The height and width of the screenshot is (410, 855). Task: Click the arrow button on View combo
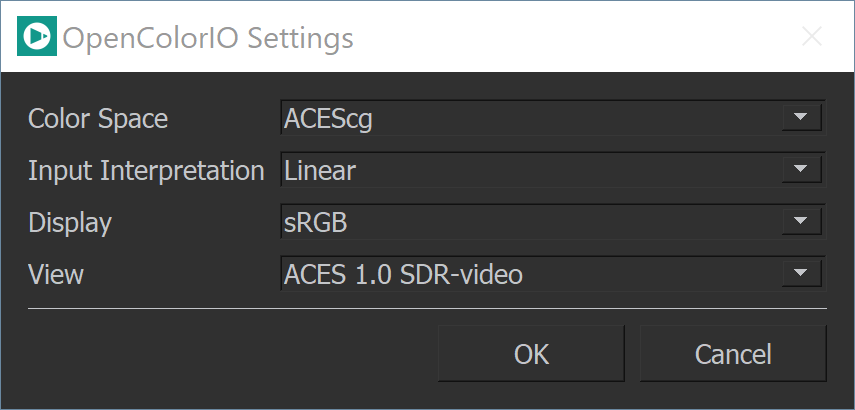801,273
